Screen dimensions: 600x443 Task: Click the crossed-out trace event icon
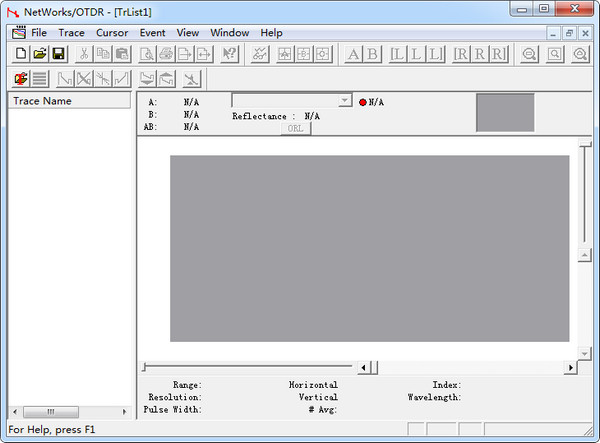84,79
